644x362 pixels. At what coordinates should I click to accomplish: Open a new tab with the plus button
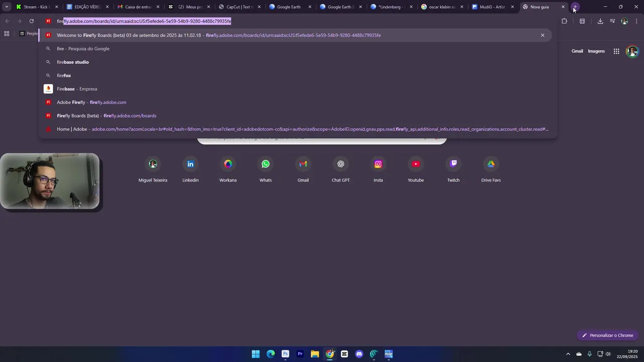(575, 7)
